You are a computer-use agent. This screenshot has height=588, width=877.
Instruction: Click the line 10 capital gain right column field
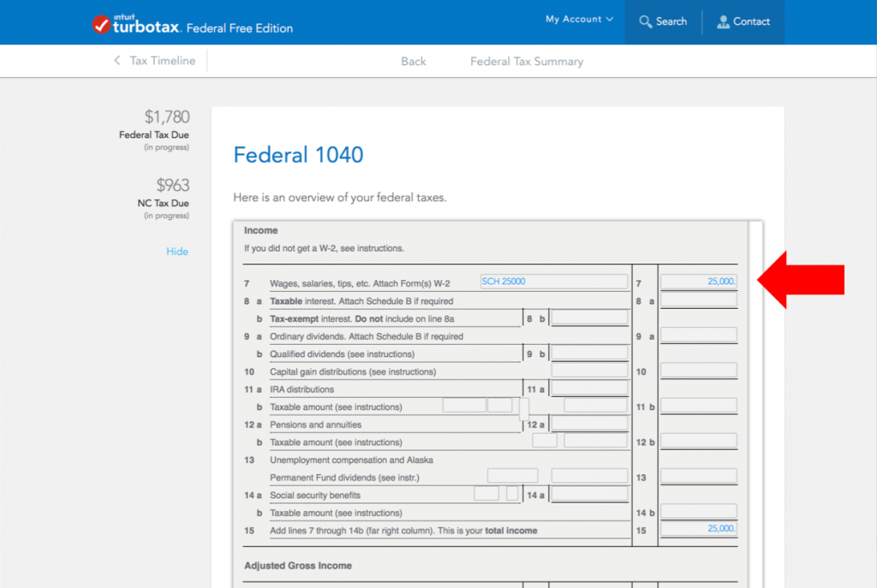(698, 371)
